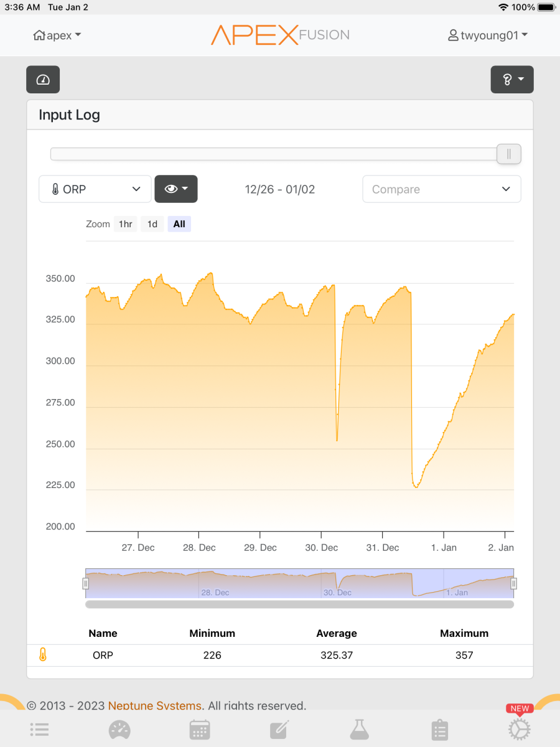
Task: Click the date range slider handle
Action: [508, 154]
